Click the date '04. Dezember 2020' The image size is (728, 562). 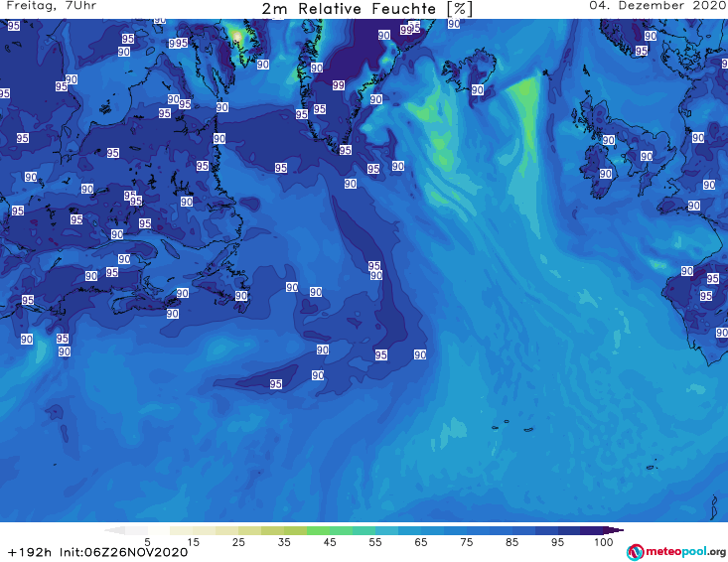[658, 6]
